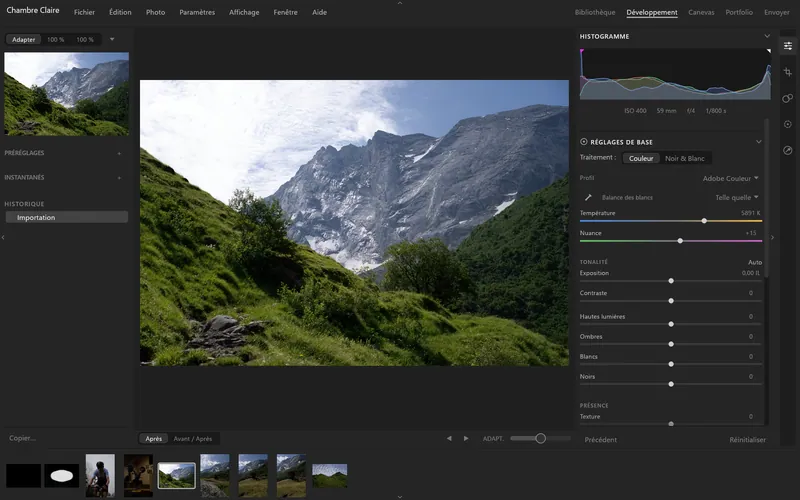Select the cyclist photo in filmstrip
This screenshot has width=800, height=500.
tap(100, 476)
